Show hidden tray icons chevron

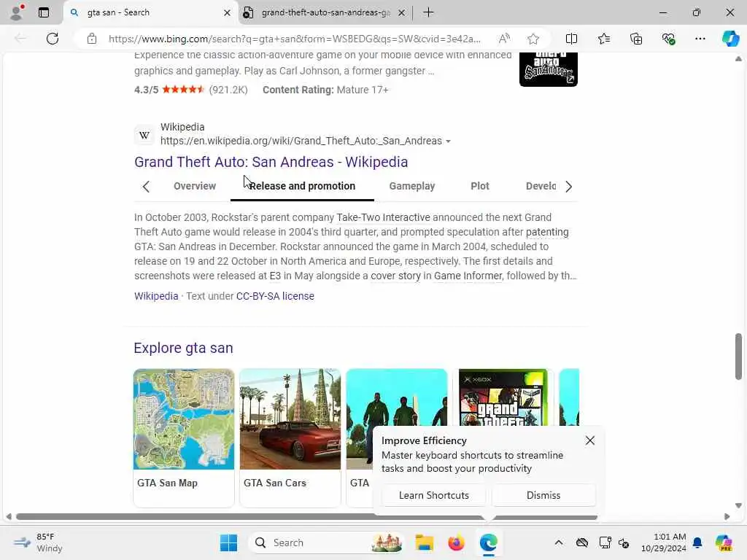559,542
